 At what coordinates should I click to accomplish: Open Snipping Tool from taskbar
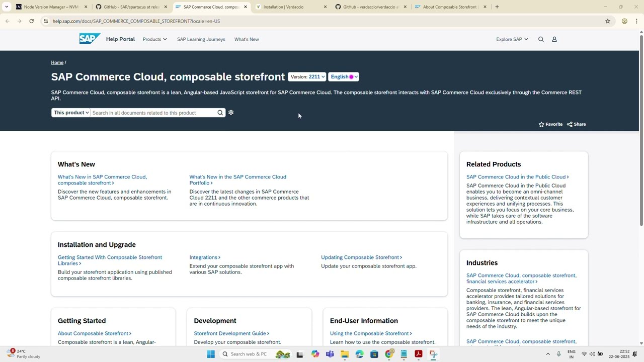[433, 354]
